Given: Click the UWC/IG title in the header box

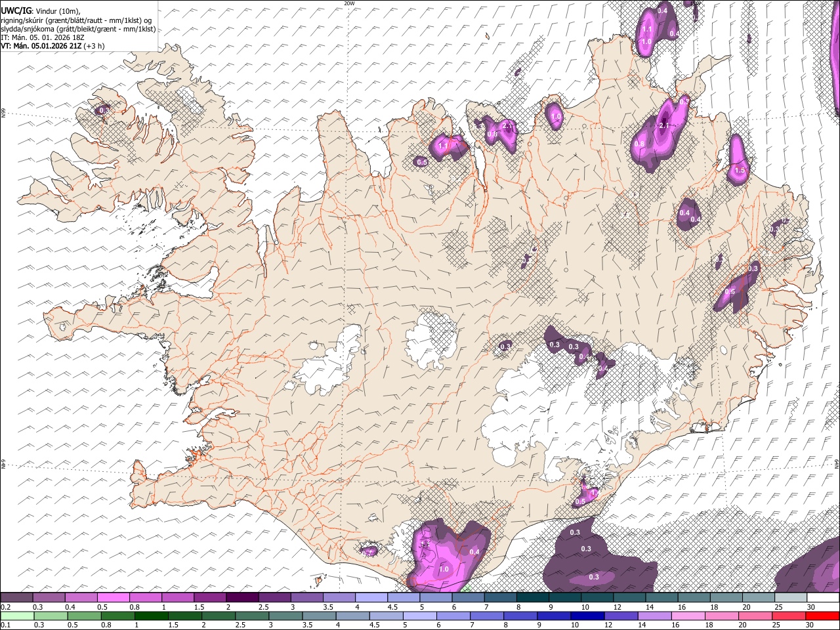Looking at the screenshot, I should 16,10.
